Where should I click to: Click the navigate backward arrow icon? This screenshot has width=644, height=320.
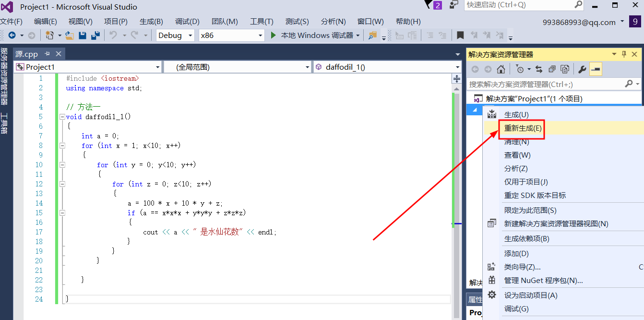click(x=12, y=35)
